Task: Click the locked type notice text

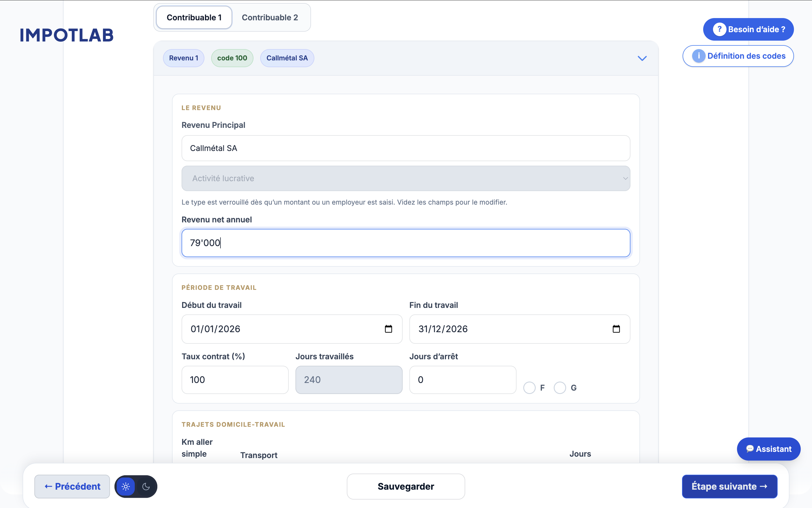Action: (344, 202)
